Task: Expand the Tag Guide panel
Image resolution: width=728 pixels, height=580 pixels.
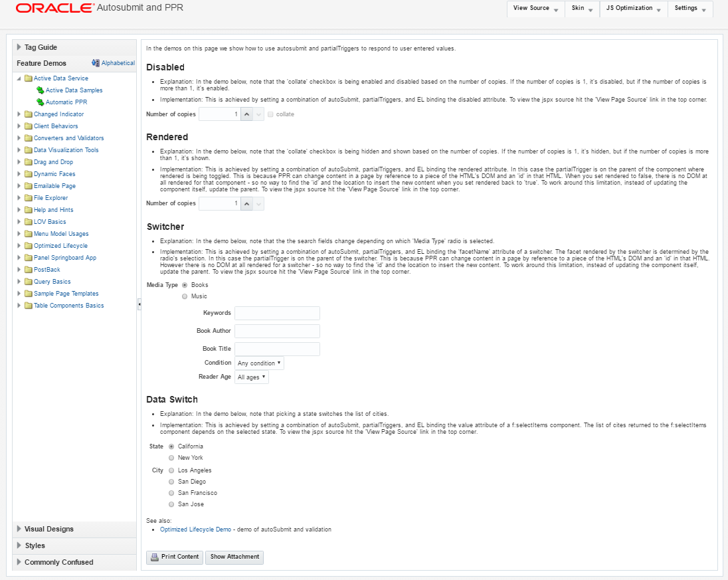Action: (x=19, y=47)
